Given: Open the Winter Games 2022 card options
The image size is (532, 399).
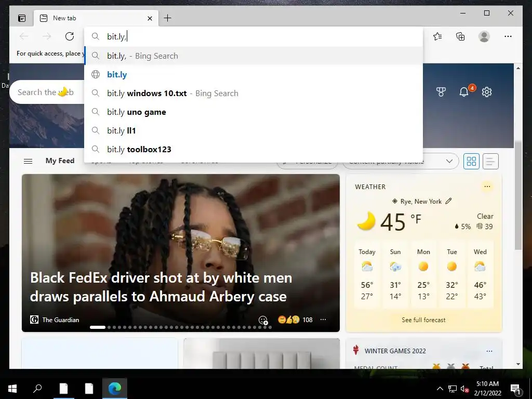Looking at the screenshot, I should click(x=489, y=351).
